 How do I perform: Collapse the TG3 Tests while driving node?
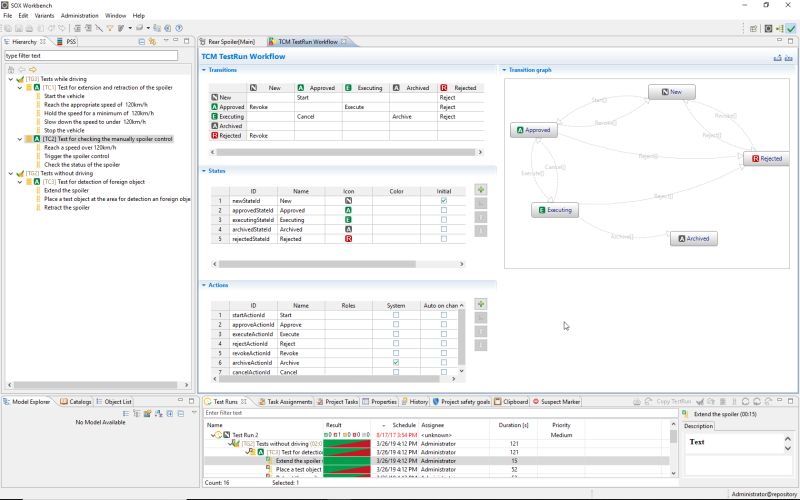[x=11, y=80]
